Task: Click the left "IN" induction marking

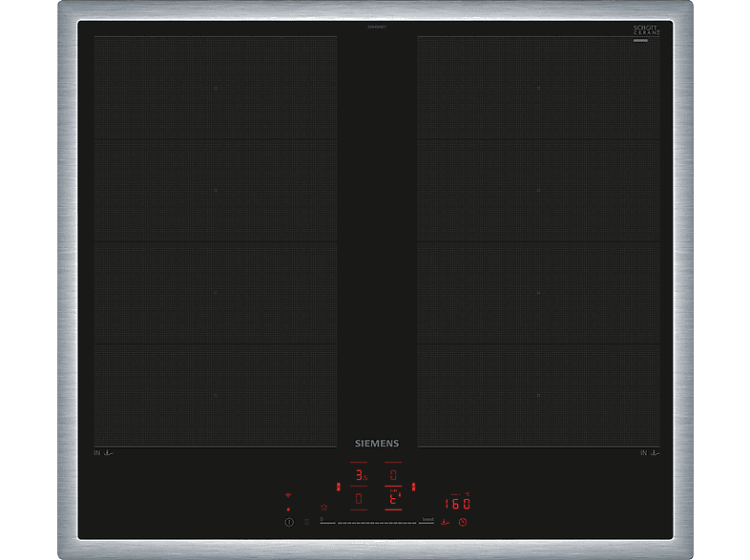Action: click(97, 452)
